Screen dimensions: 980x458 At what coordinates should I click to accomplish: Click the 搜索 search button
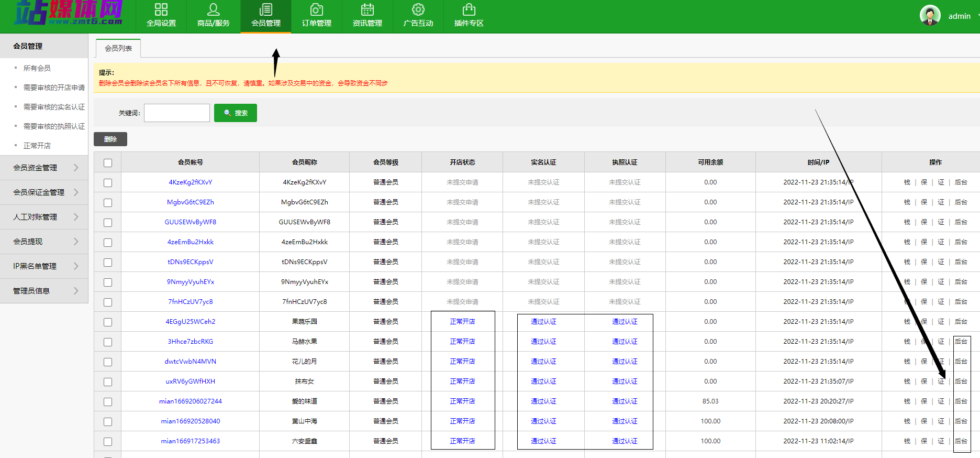(x=236, y=113)
